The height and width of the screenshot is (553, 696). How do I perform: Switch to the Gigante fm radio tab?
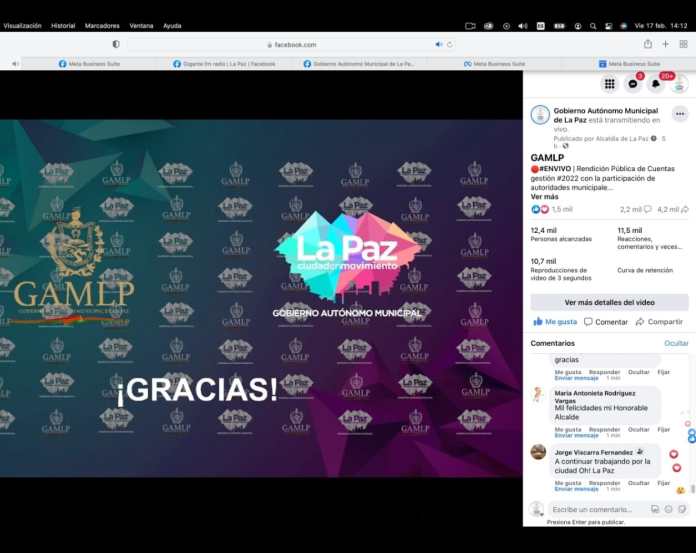point(224,63)
